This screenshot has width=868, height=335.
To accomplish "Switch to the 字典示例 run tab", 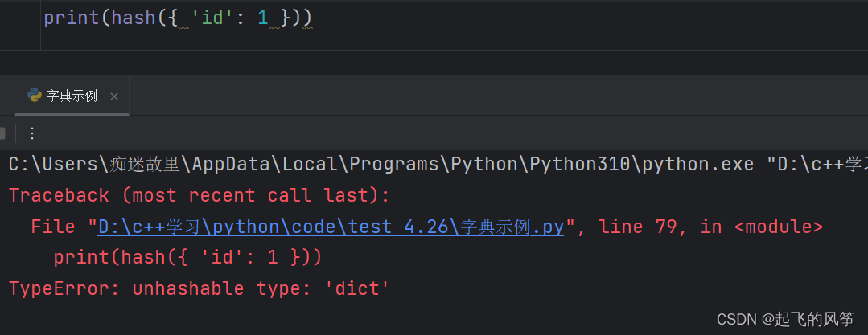I will (72, 96).
